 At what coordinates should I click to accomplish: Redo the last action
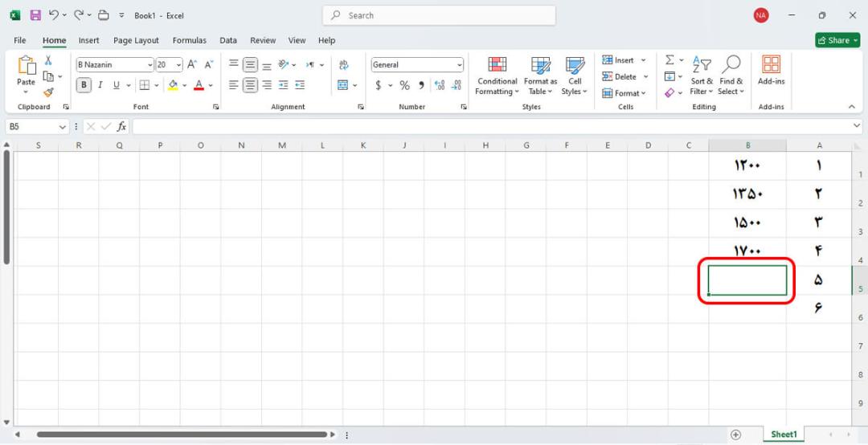coord(79,15)
